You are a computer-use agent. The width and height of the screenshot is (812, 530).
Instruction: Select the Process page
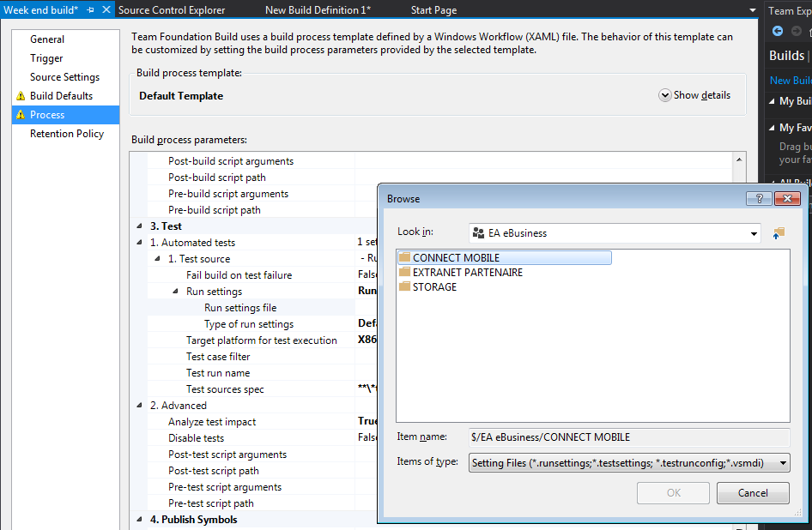tap(66, 114)
